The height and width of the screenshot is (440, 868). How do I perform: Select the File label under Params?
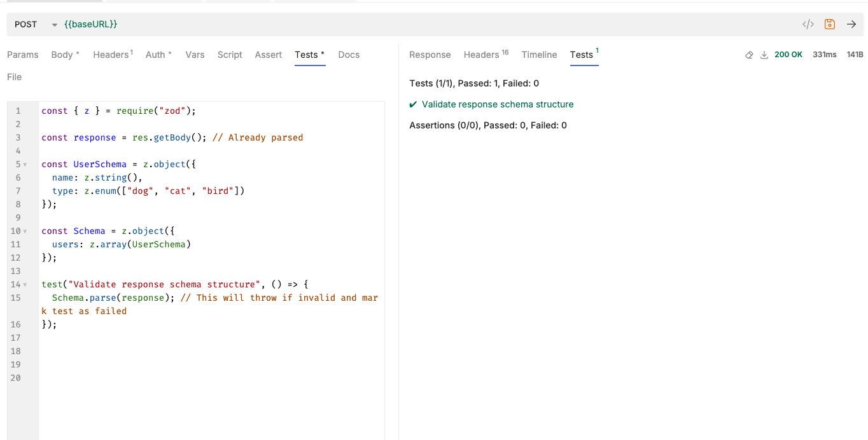14,76
